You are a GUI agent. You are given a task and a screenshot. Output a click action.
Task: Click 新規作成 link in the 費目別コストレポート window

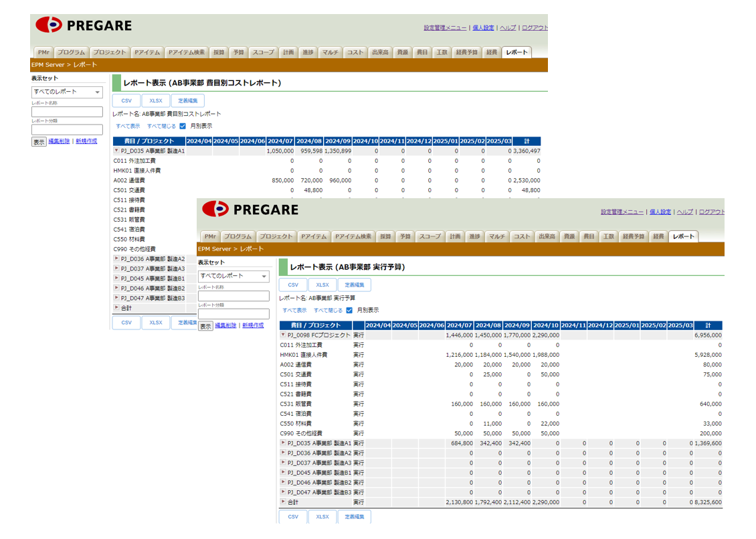tap(86, 141)
